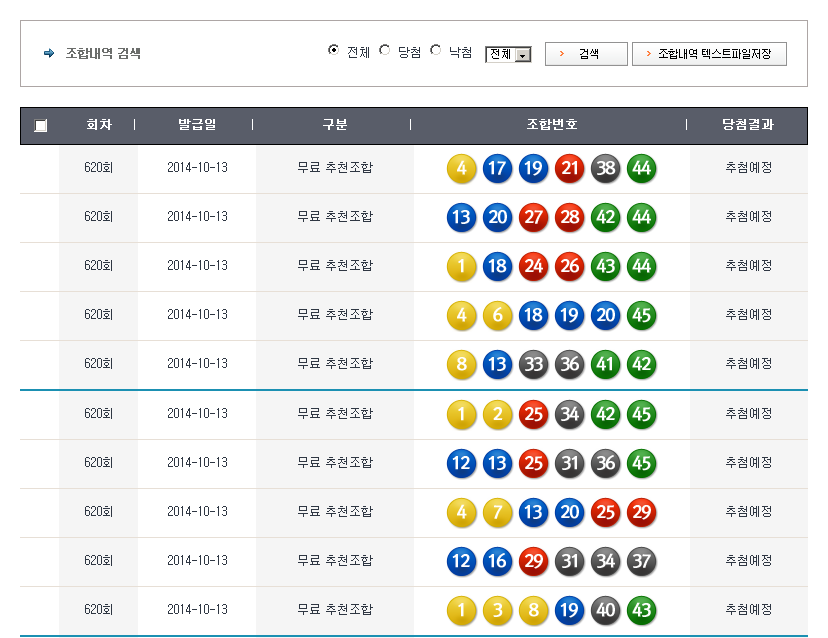Viewport: 828px width, 638px height.
Task: Click the 조합내역 텍스트파일저장 button
Action: [709, 54]
